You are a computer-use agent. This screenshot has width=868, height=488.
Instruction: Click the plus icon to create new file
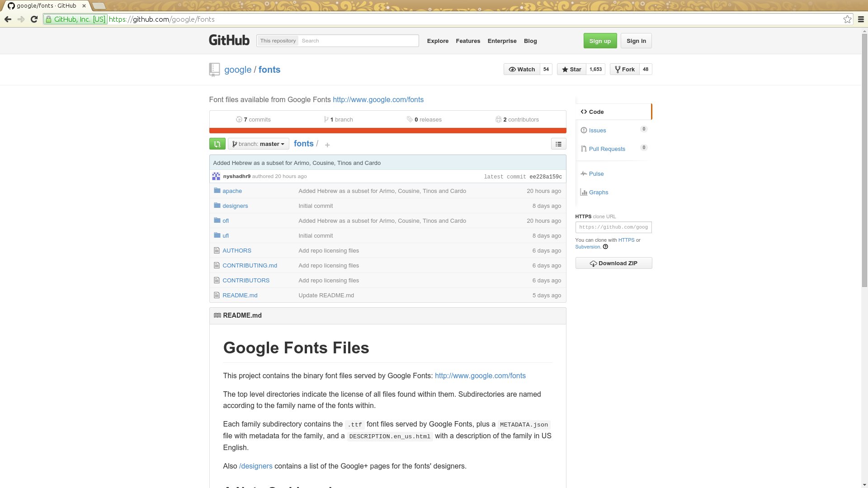327,145
